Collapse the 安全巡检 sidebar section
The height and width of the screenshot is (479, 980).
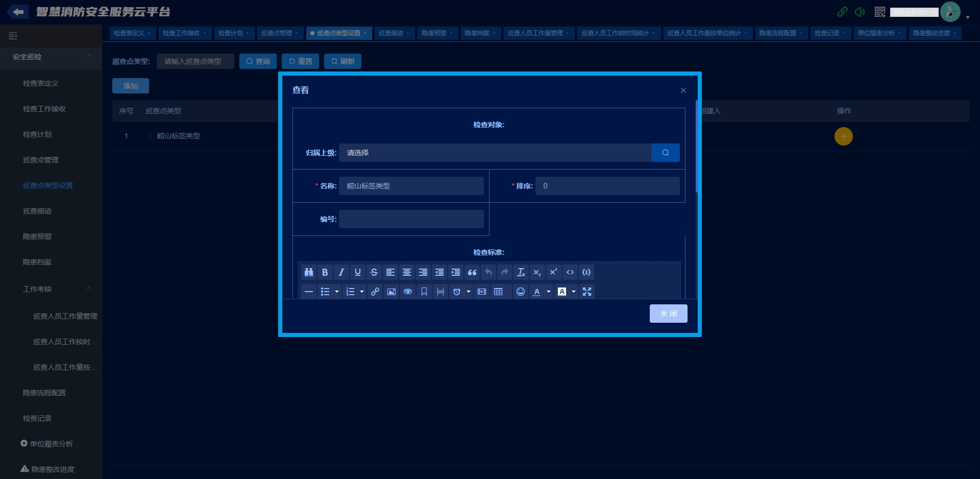89,56
